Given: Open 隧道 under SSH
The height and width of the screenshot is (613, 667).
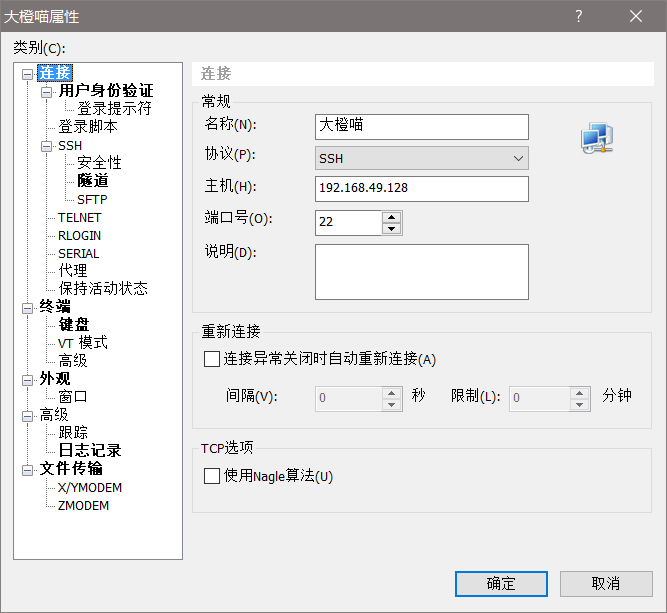Looking at the screenshot, I should [93, 180].
